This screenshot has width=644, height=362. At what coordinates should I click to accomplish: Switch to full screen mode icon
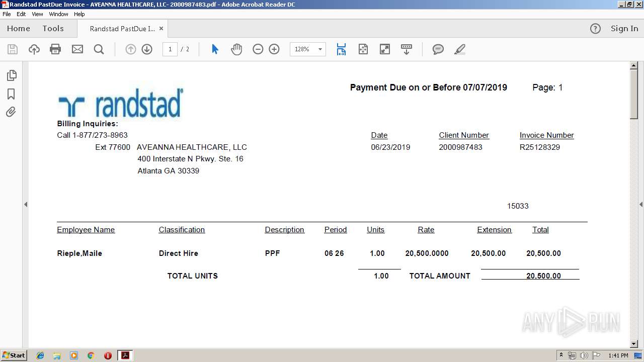pos(385,49)
